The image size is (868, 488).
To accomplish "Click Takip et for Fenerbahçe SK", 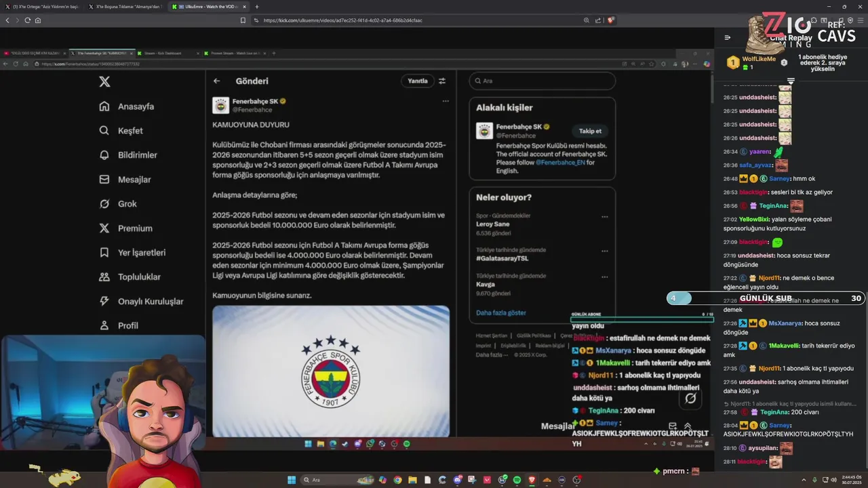I will (x=590, y=131).
